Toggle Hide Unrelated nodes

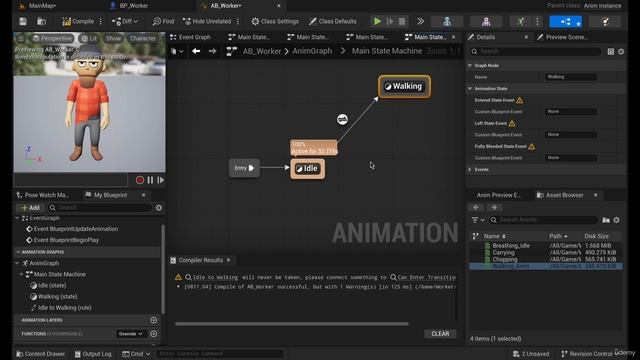pyautogui.click(x=207, y=21)
